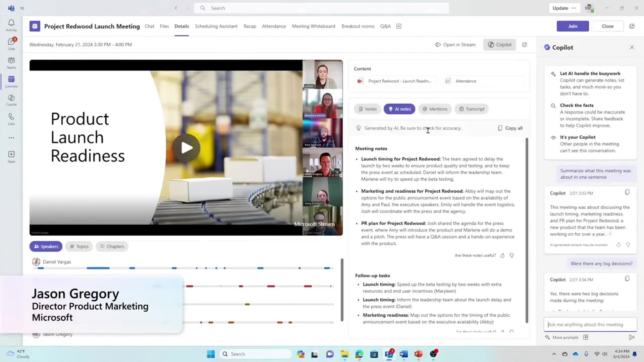Open the Meeting Whiteboard tab

314,26
